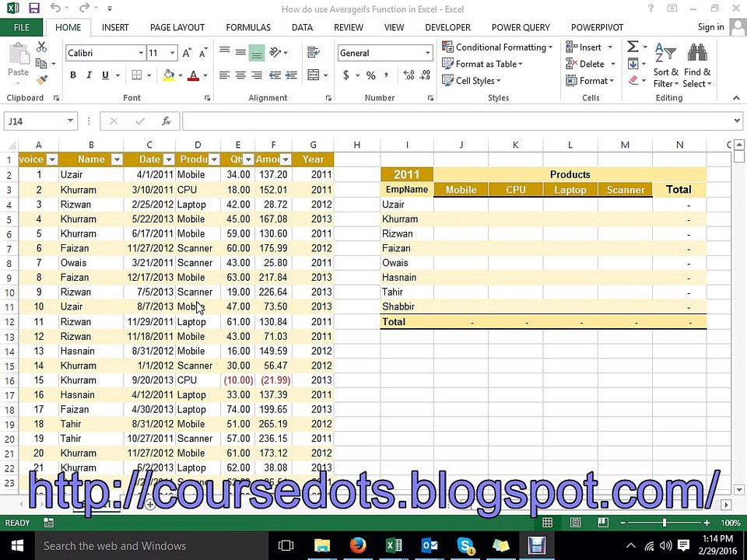Click Cell Styles button
Viewport: 747px width, 560px height.
(472, 80)
